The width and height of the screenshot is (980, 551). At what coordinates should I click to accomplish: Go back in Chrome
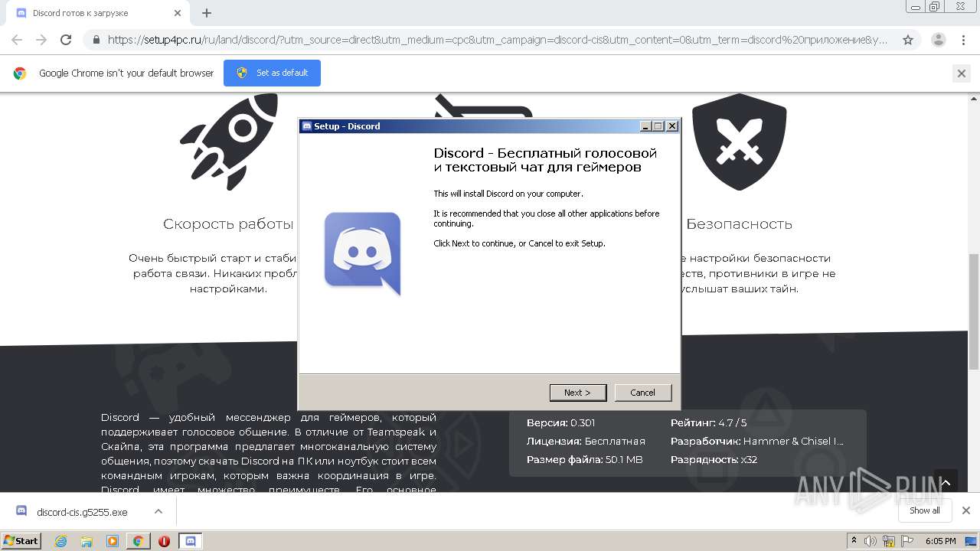point(17,40)
